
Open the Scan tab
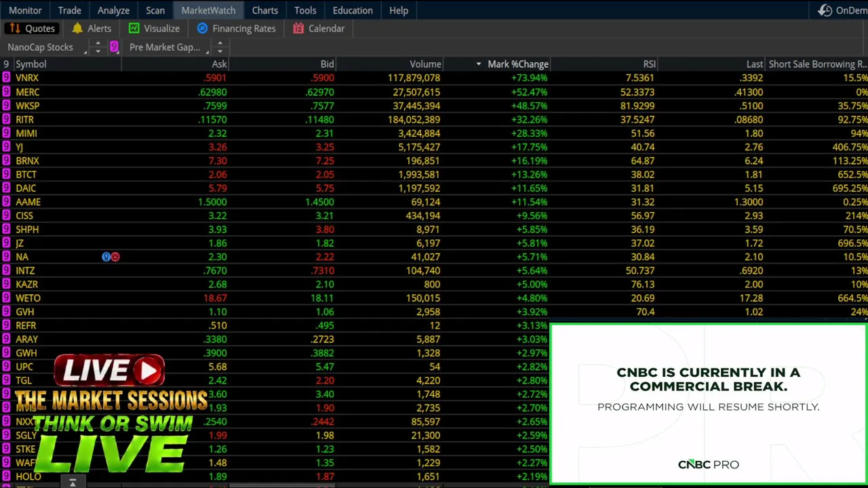(155, 10)
